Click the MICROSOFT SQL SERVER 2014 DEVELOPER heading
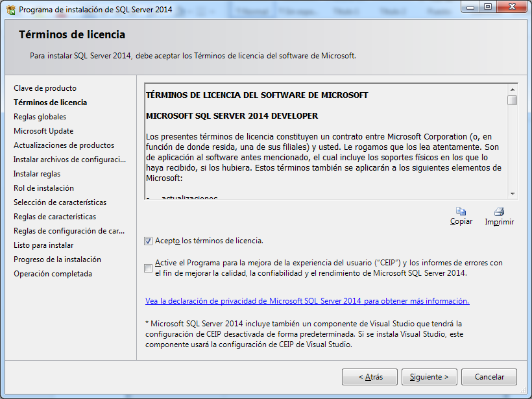532x399 pixels. (232, 116)
